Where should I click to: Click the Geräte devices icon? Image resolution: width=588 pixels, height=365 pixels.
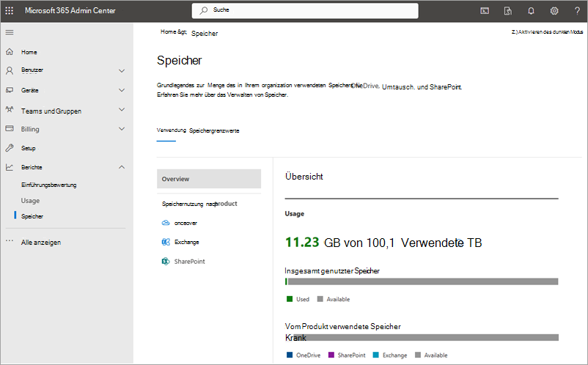(x=10, y=90)
